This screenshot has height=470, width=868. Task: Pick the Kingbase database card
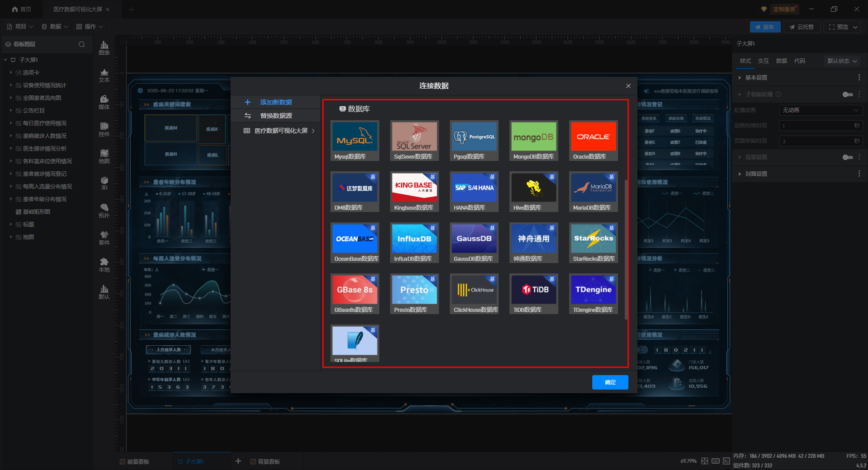tap(415, 192)
